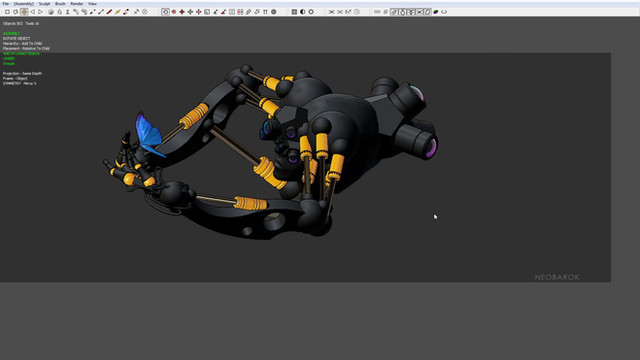Open the File menu
This screenshot has height=360, width=640.
(x=5, y=4)
